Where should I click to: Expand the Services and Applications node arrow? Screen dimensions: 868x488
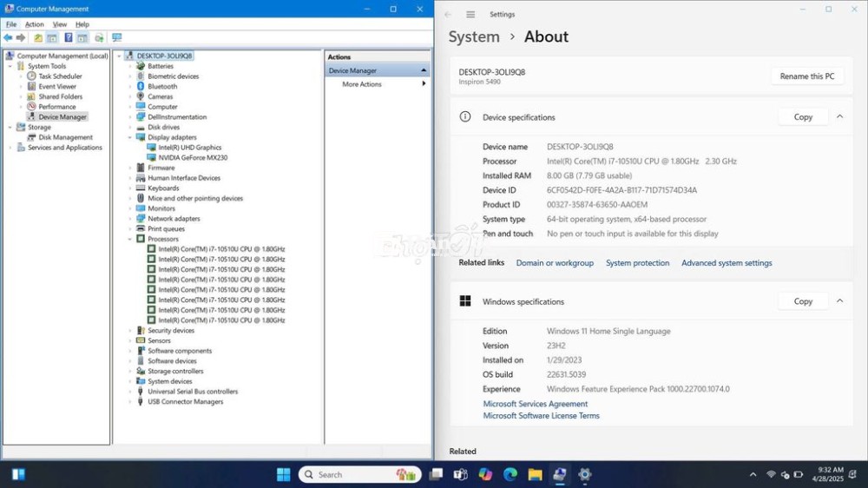tap(10, 148)
